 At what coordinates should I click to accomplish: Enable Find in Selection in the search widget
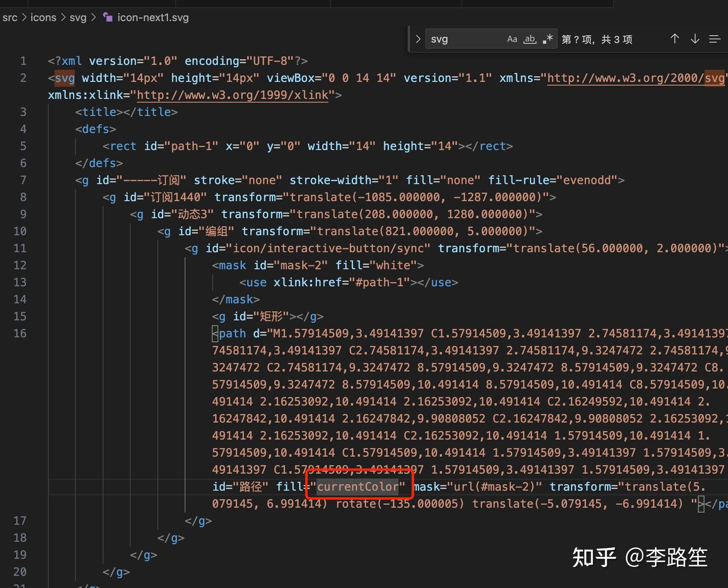tap(715, 38)
